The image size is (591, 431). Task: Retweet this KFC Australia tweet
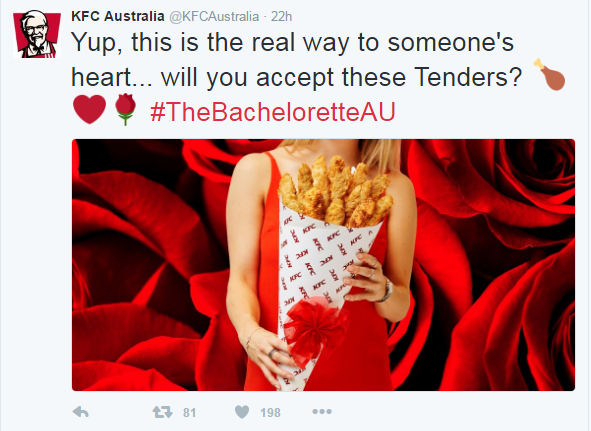(x=162, y=412)
